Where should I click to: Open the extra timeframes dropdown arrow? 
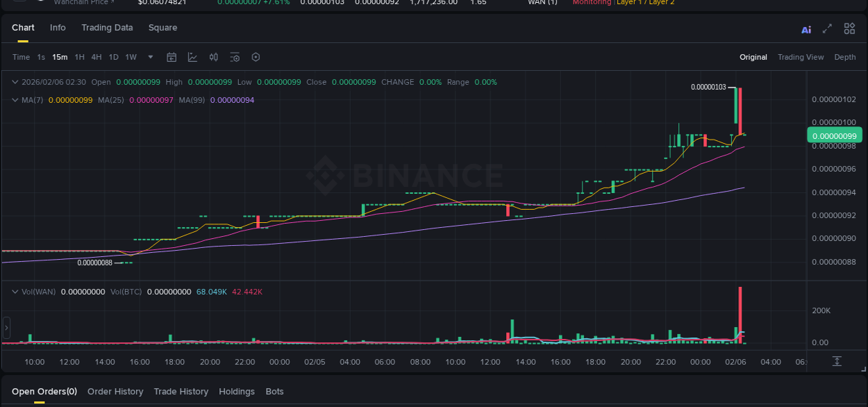click(x=150, y=57)
